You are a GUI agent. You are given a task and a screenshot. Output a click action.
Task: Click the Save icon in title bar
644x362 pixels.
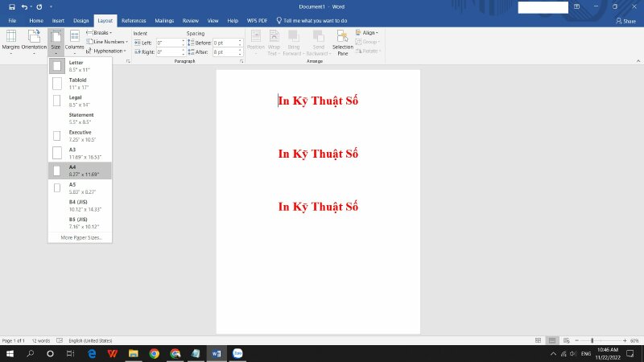[x=11, y=6]
